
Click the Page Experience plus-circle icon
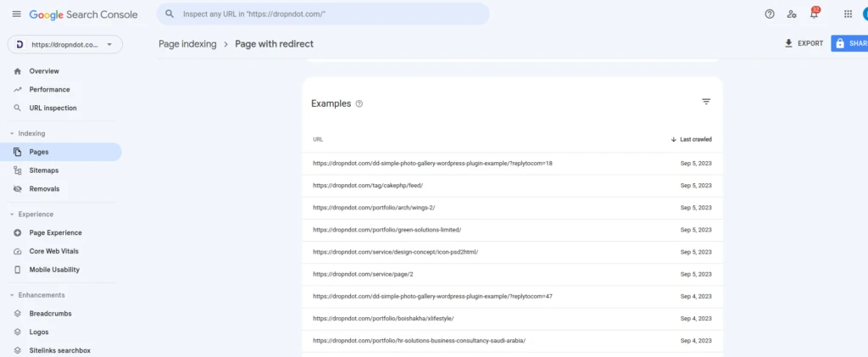17,232
